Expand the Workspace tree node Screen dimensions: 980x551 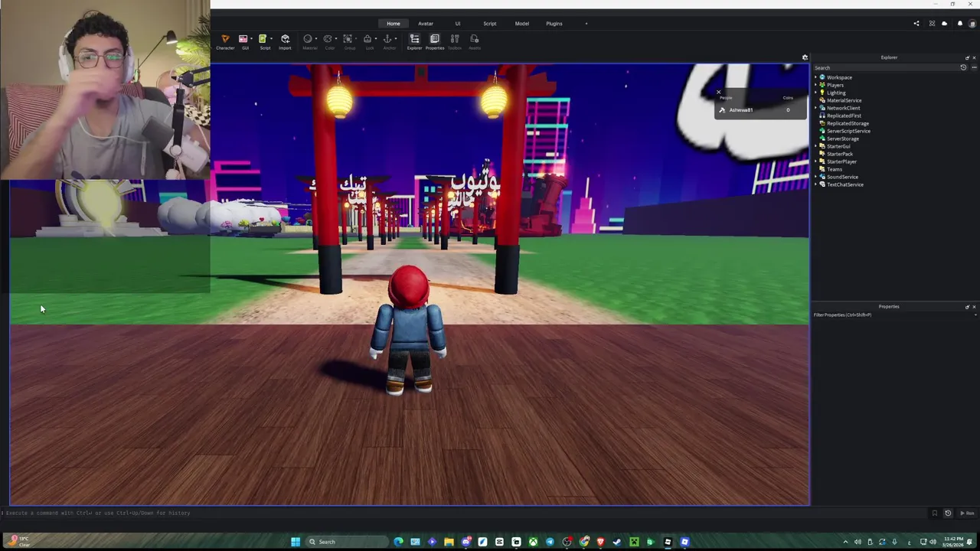(816, 77)
